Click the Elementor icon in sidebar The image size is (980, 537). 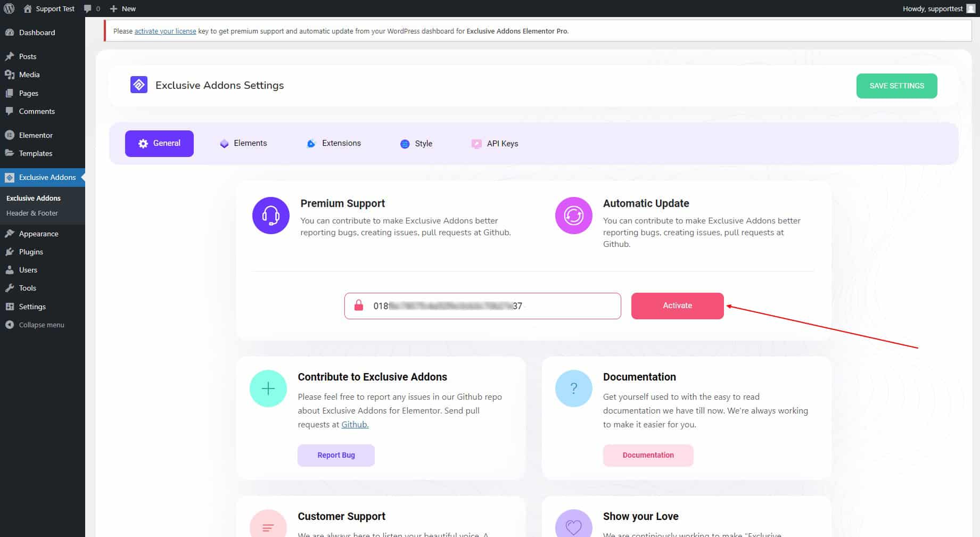click(10, 135)
